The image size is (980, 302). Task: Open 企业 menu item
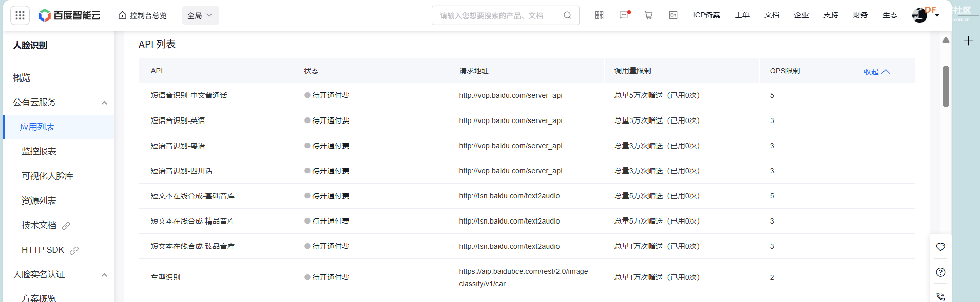801,15
